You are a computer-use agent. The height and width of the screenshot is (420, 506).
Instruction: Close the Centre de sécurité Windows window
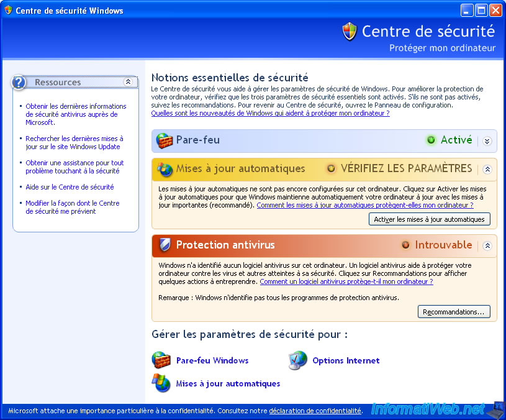[495, 11]
